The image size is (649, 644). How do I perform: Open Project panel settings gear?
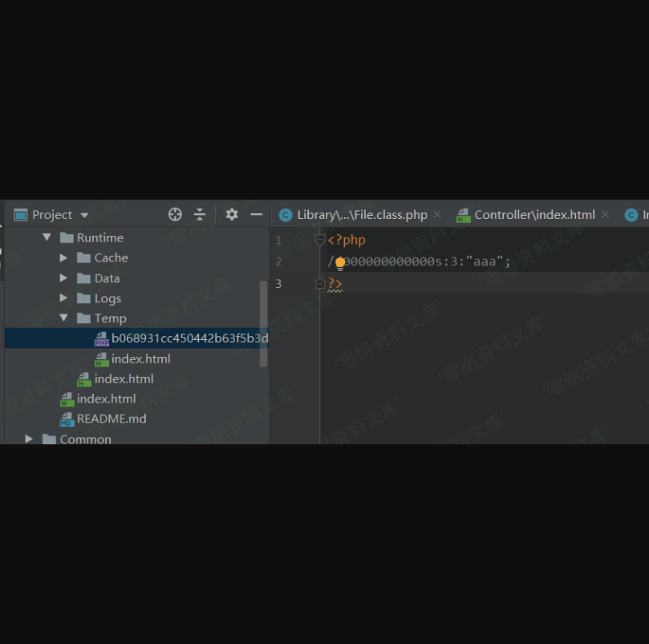(232, 214)
